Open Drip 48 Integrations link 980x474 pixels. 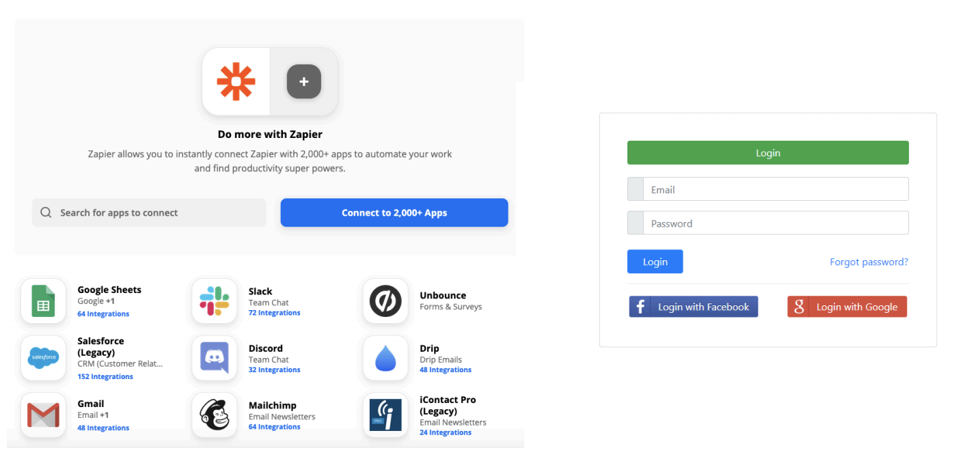[x=446, y=370]
